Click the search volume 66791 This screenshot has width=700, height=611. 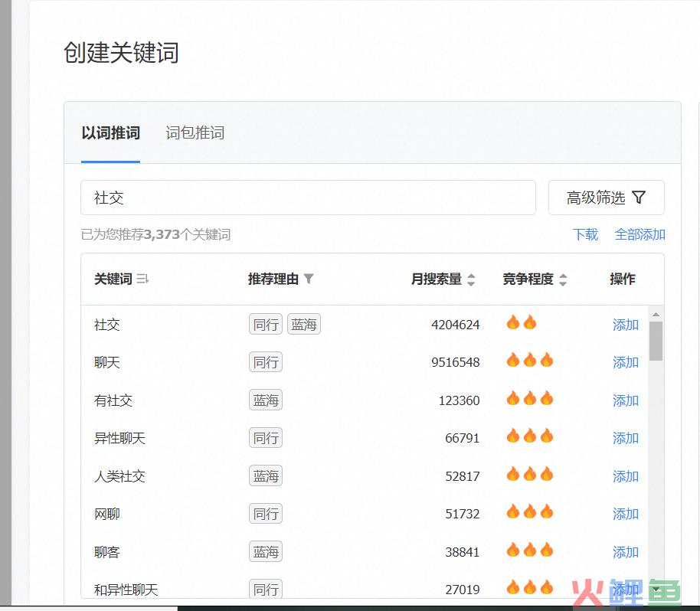click(463, 438)
